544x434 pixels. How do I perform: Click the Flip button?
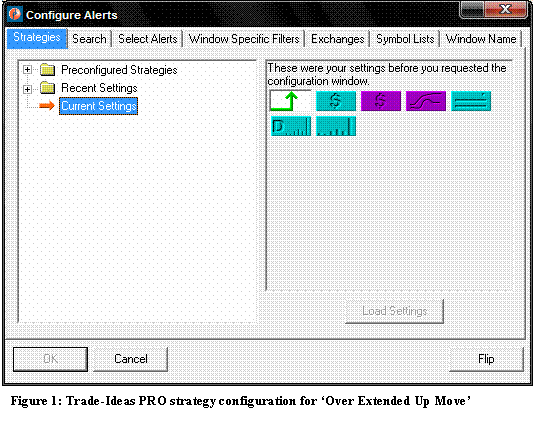(x=486, y=359)
